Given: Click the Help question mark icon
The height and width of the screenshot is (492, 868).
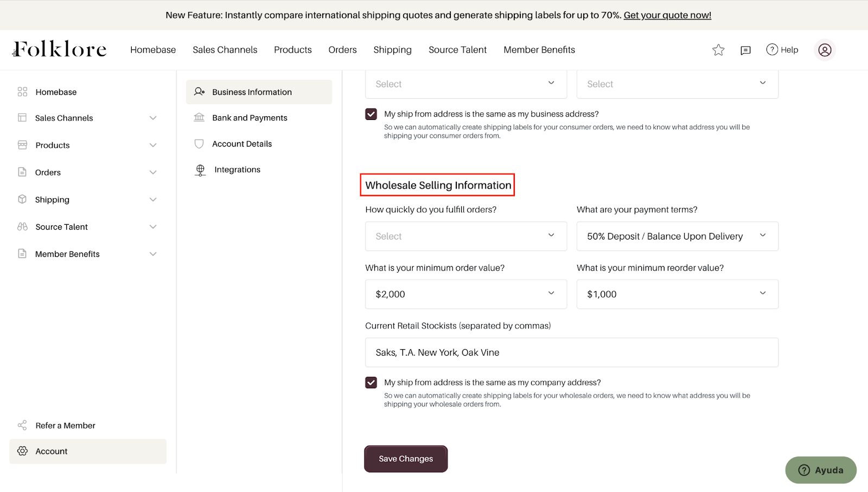Looking at the screenshot, I should coord(772,49).
